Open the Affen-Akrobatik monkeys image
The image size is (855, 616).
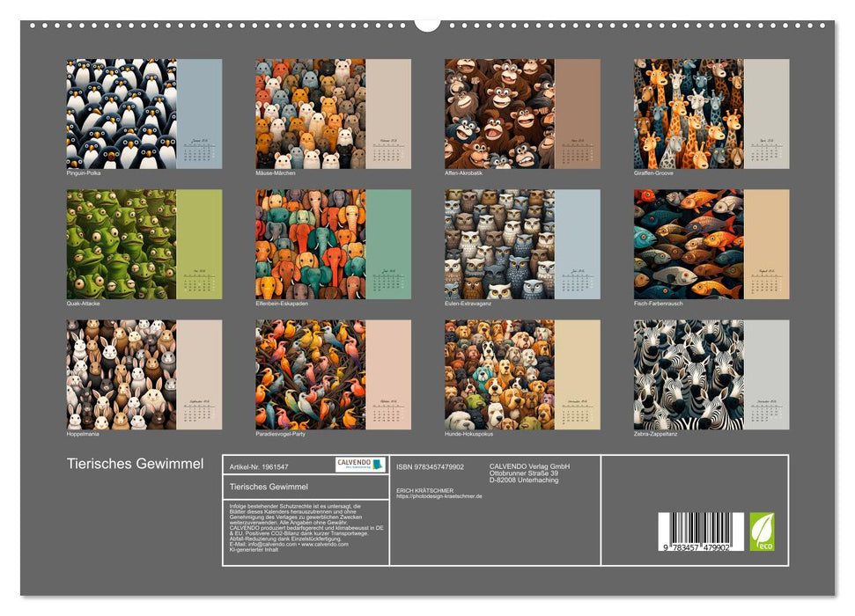click(499, 114)
